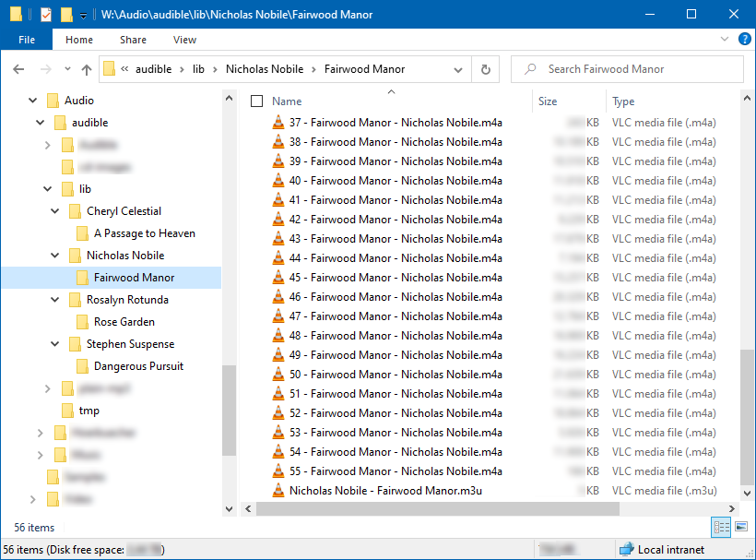Click VLC icon of file 44 - Fairwood Manor

point(278,258)
